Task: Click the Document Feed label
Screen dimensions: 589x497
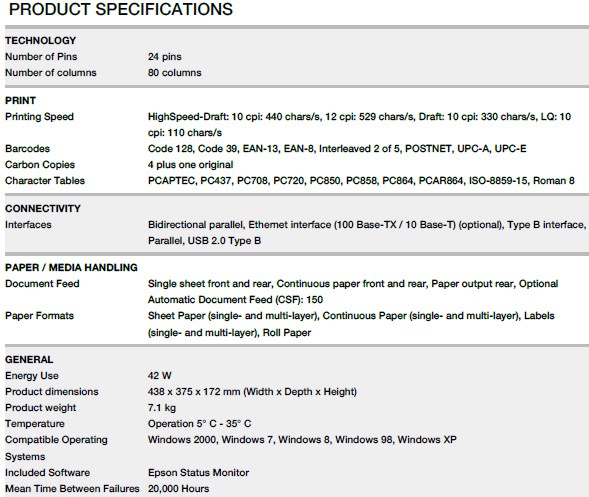Action: coord(42,284)
